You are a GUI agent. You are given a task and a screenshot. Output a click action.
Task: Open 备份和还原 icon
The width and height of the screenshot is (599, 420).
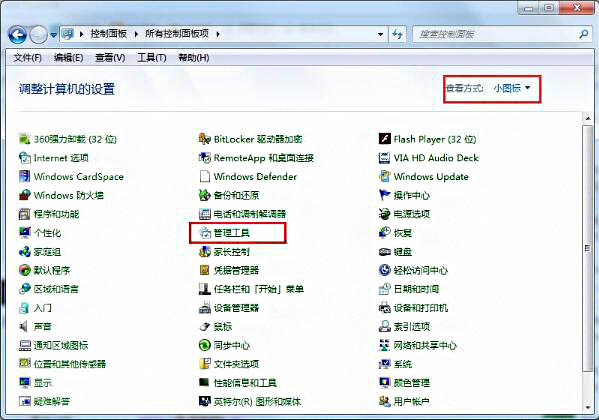[x=205, y=195]
